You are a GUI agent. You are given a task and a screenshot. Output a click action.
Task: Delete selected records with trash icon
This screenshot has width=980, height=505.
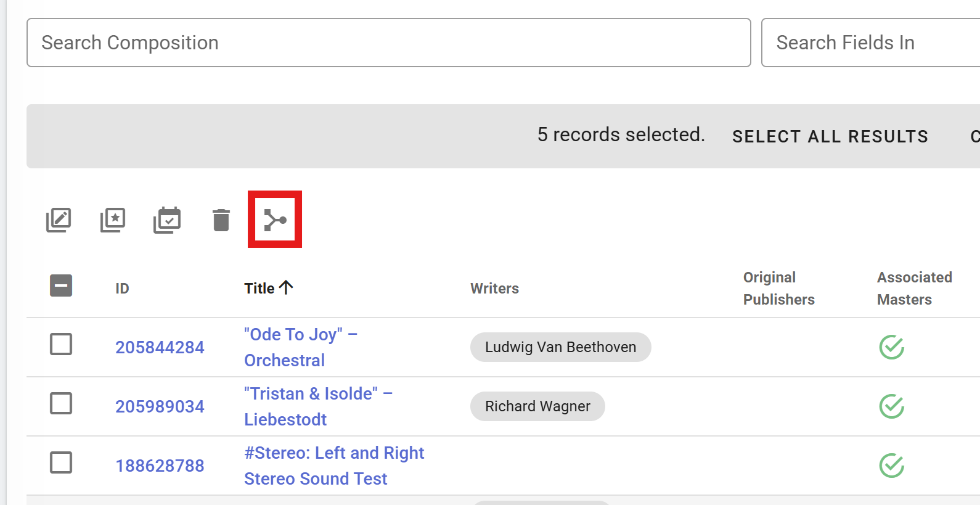coord(221,220)
